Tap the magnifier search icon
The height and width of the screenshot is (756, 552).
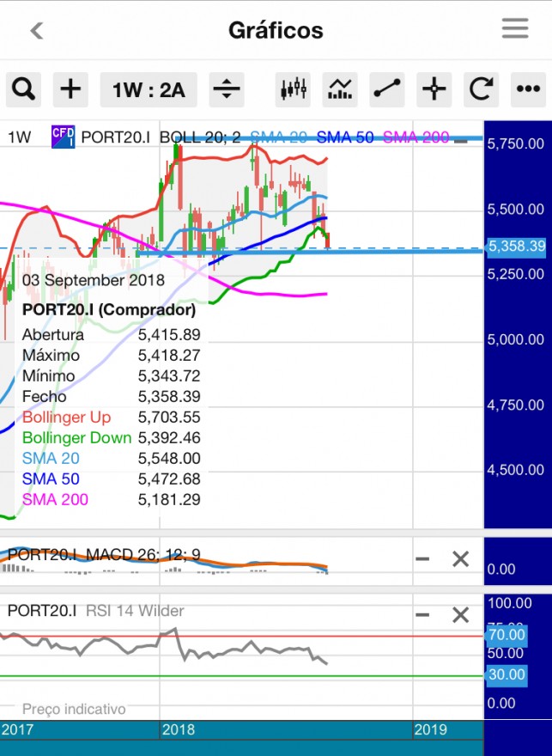click(x=23, y=89)
